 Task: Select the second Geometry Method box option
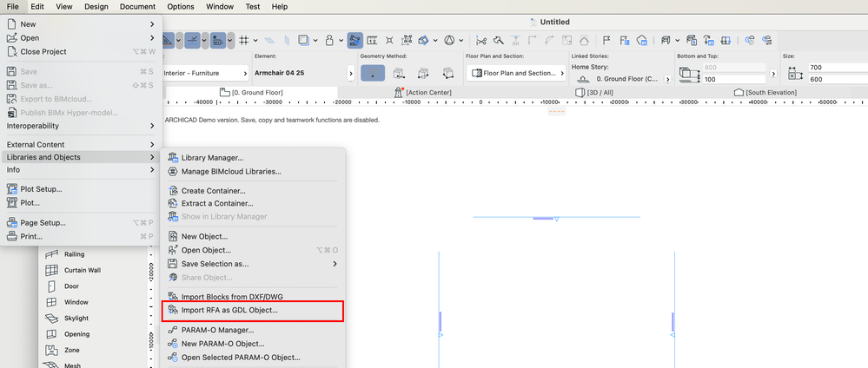click(x=397, y=73)
